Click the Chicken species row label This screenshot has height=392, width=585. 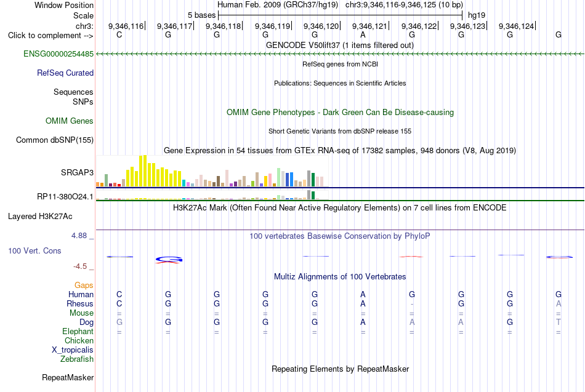(x=79, y=341)
